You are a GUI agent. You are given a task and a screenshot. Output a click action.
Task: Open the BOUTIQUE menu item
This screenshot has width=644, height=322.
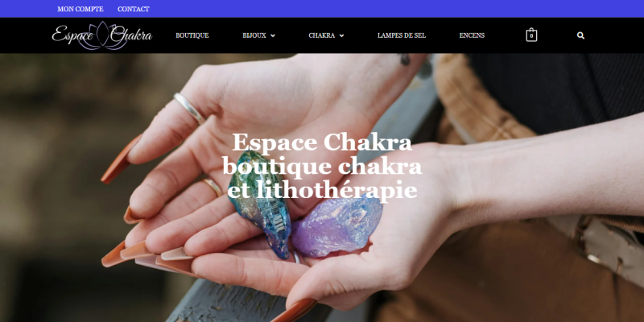click(x=192, y=35)
